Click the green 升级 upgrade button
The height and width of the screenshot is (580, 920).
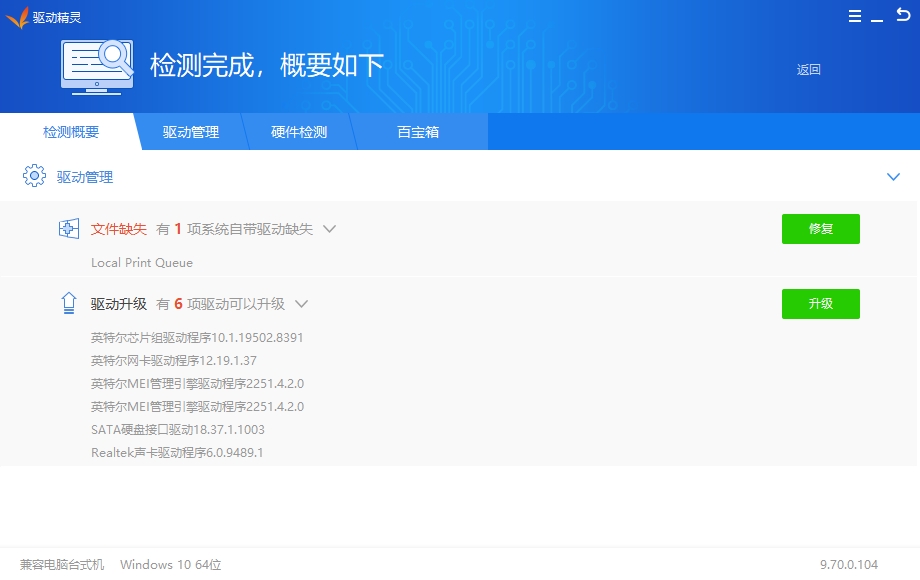click(820, 303)
